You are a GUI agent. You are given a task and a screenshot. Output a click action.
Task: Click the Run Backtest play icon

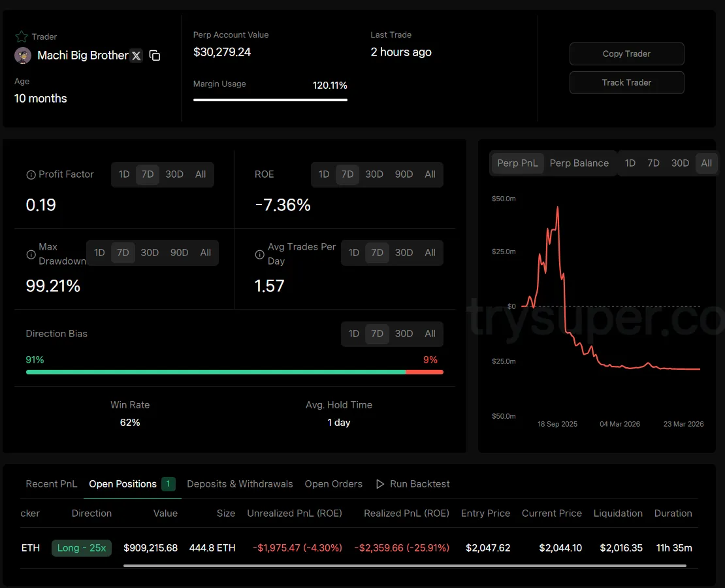tap(380, 484)
